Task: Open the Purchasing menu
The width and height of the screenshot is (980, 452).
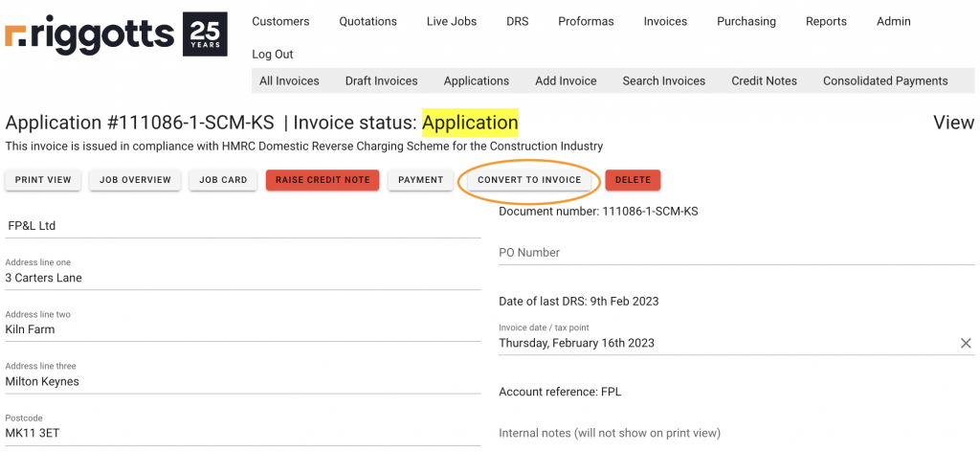Action: point(746,21)
